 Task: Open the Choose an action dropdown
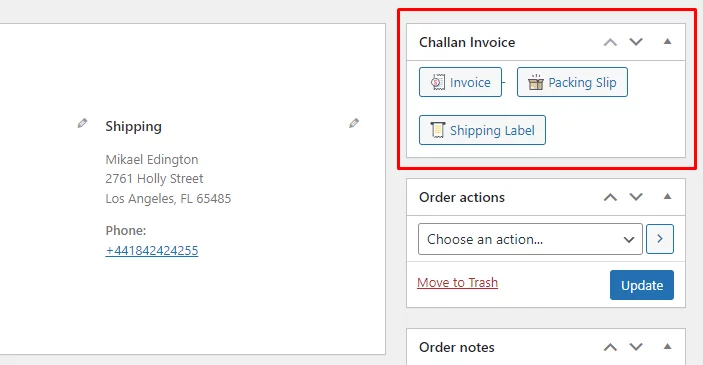pyautogui.click(x=530, y=239)
